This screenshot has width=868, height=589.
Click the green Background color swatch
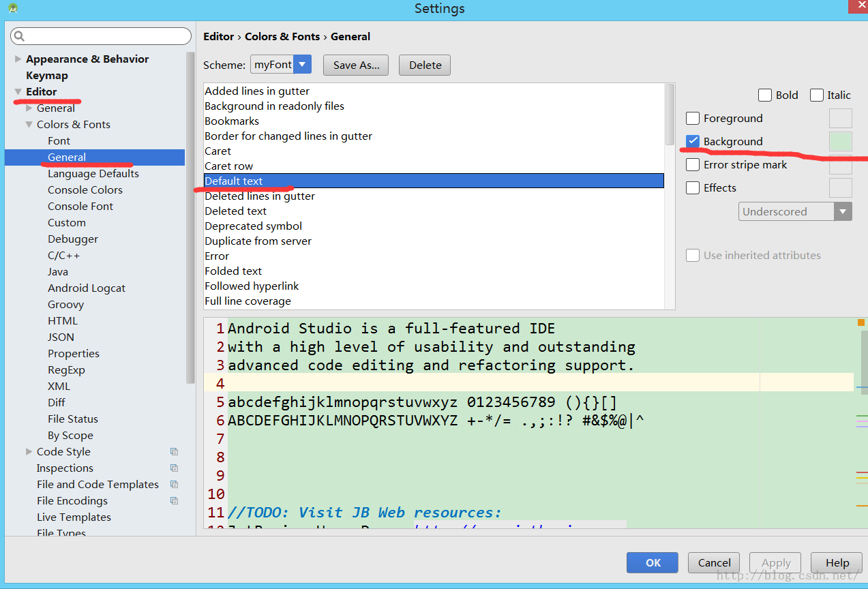click(841, 141)
